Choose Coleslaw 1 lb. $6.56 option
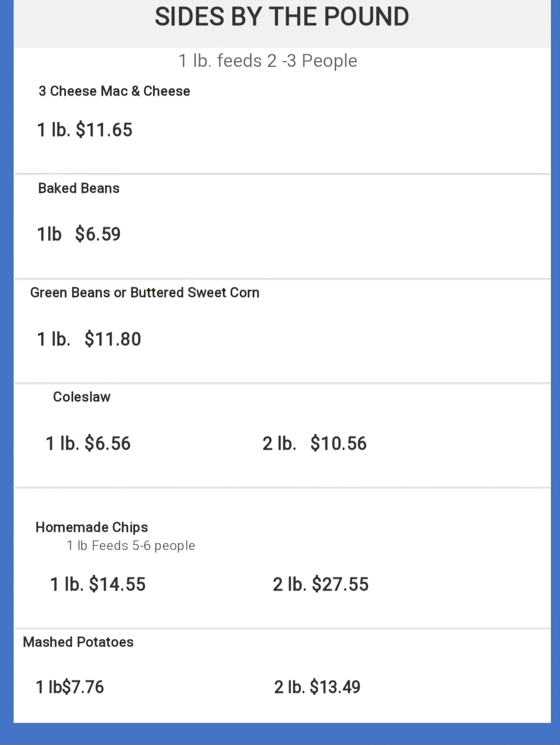 coord(88,443)
